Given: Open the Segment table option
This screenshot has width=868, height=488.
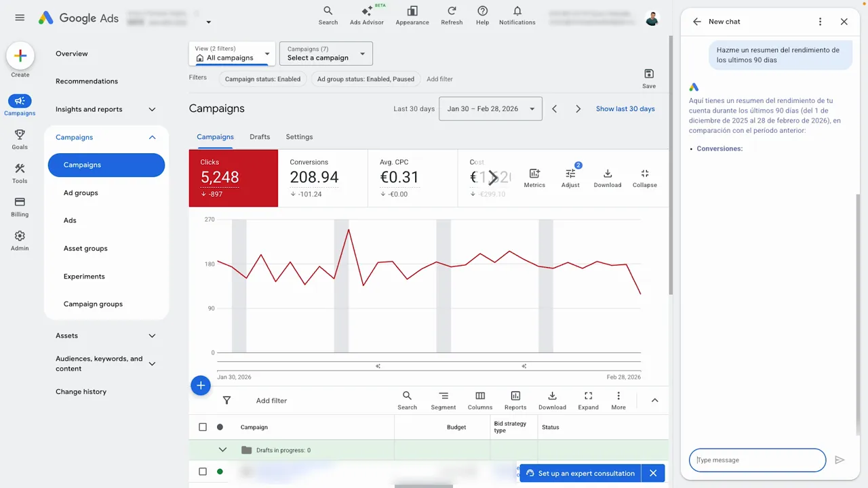Looking at the screenshot, I should click(x=443, y=400).
